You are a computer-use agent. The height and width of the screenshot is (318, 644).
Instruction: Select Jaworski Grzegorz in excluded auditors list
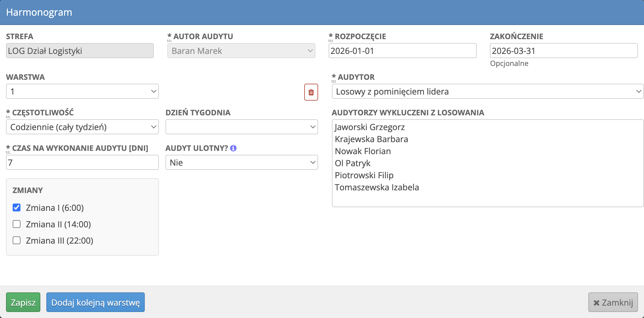coord(370,127)
